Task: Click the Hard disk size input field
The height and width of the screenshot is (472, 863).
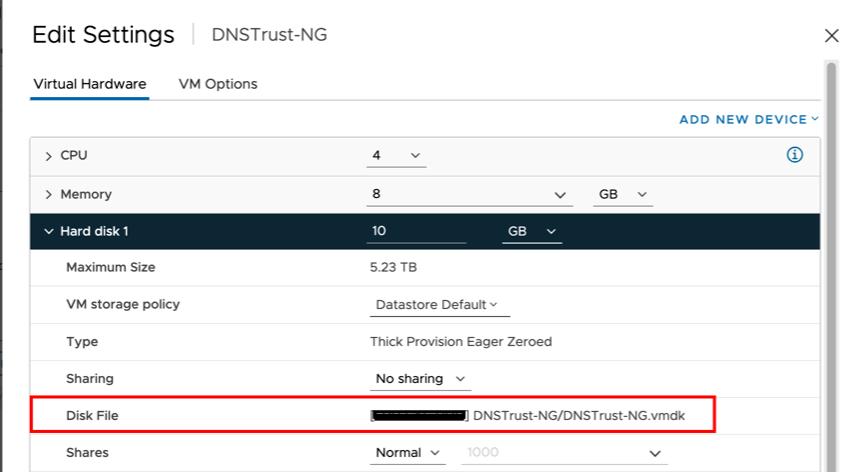Action: tap(416, 232)
